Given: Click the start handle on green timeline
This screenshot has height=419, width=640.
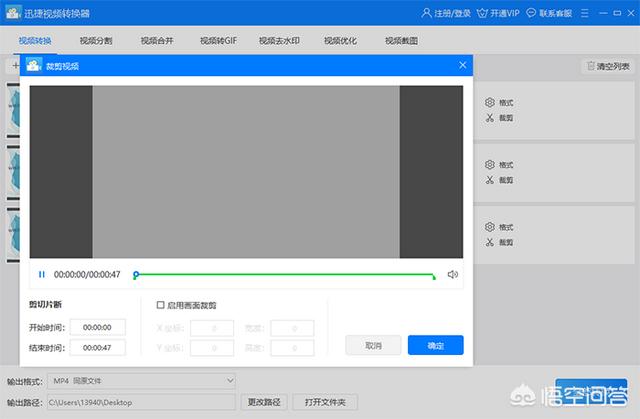Looking at the screenshot, I should tap(136, 275).
